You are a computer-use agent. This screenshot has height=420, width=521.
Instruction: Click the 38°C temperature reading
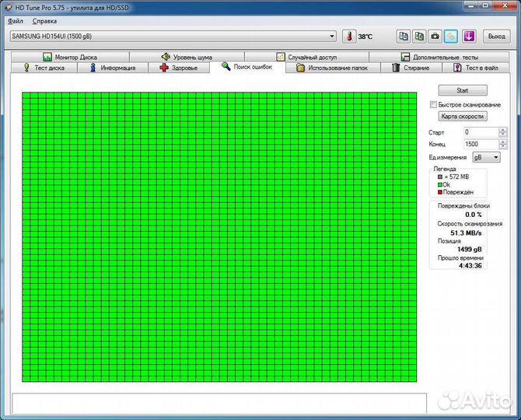click(x=365, y=37)
